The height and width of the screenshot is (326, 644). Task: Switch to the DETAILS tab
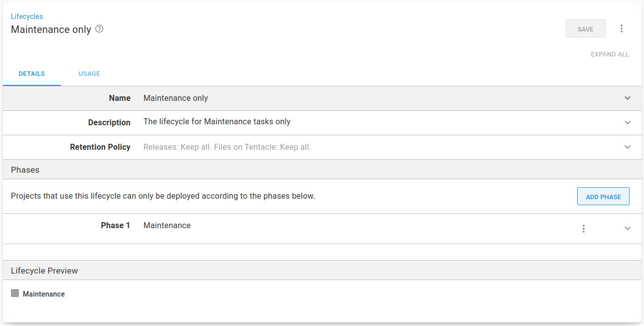[x=32, y=74]
